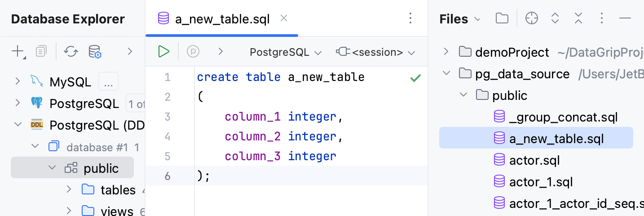The image size is (644, 216).
Task: Click the duplicate data source icon
Action: (x=41, y=51)
